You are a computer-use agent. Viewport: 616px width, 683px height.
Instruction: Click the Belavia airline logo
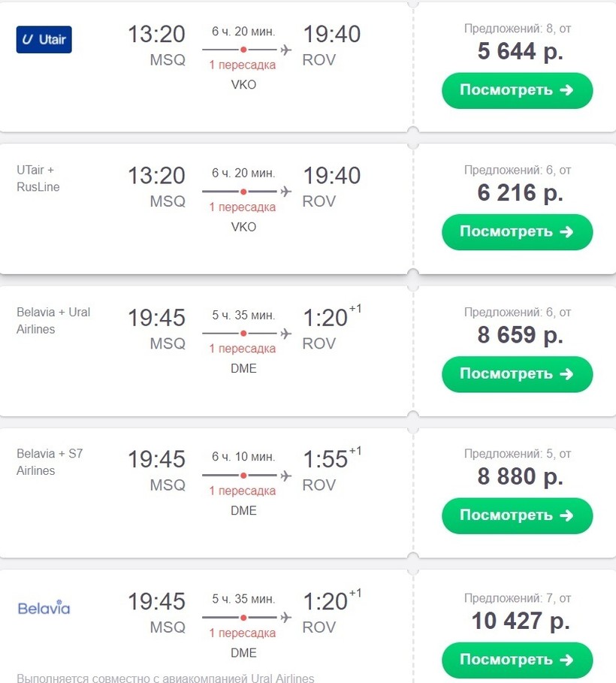(x=44, y=607)
